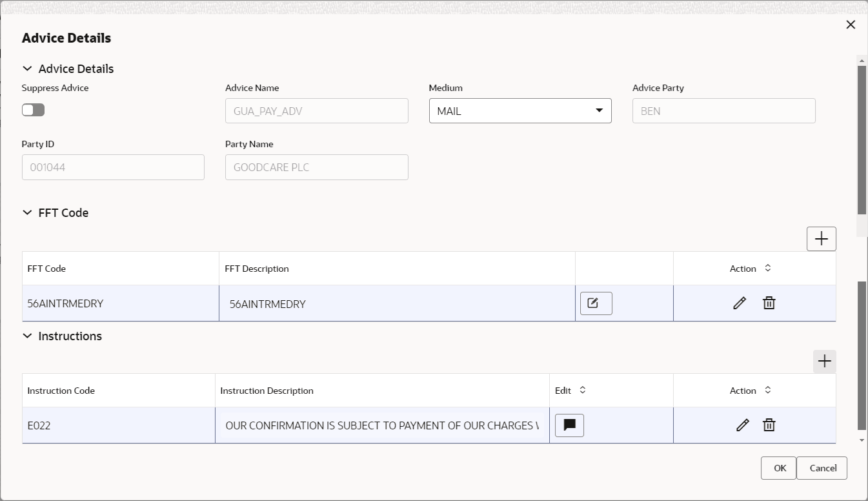Open the flag icon for instruction E022
The height and width of the screenshot is (501, 868).
569,425
